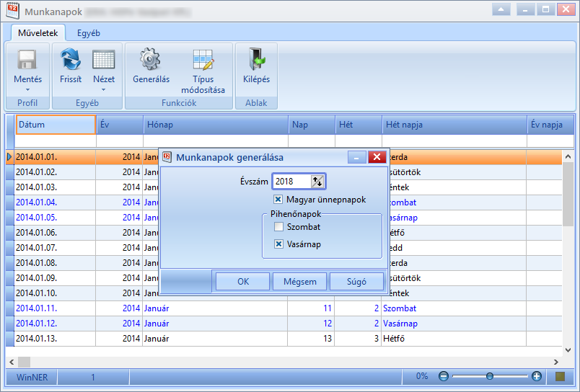Click the square status bar icon
The width and height of the screenshot is (580, 392).
tap(560, 376)
